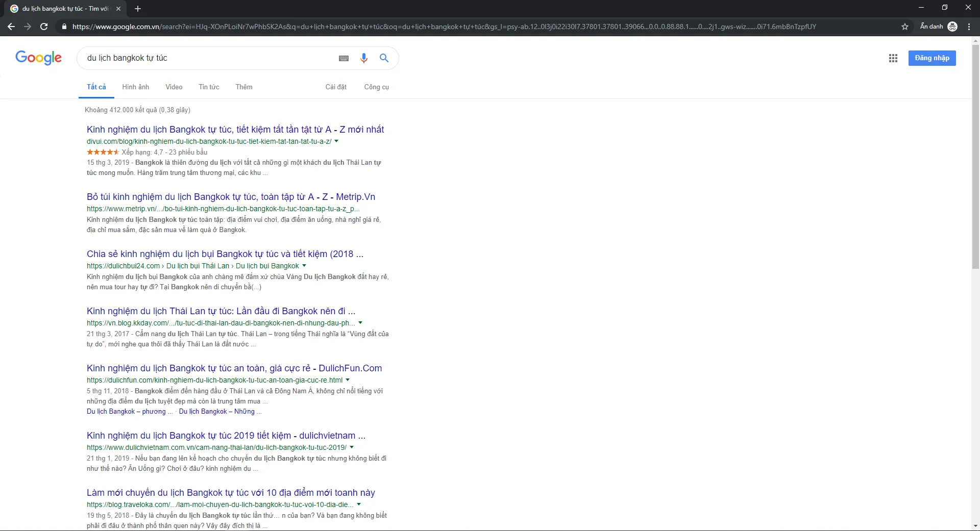Switch to the Hình ảnh tab
Screen dimensions: 980x531
tap(135, 87)
